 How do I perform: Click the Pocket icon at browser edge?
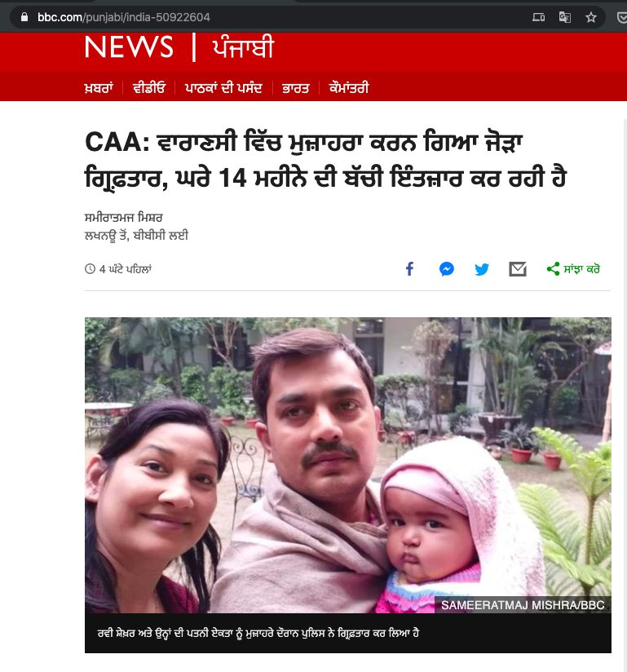point(622,17)
